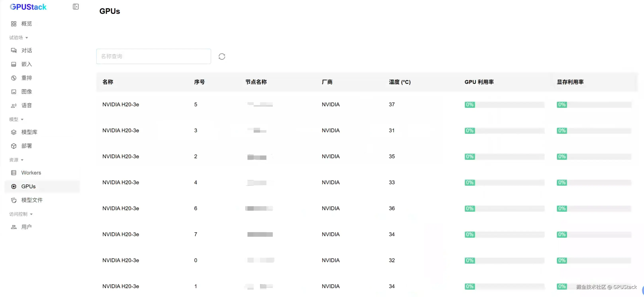Open the 概览 menu item

42,24
